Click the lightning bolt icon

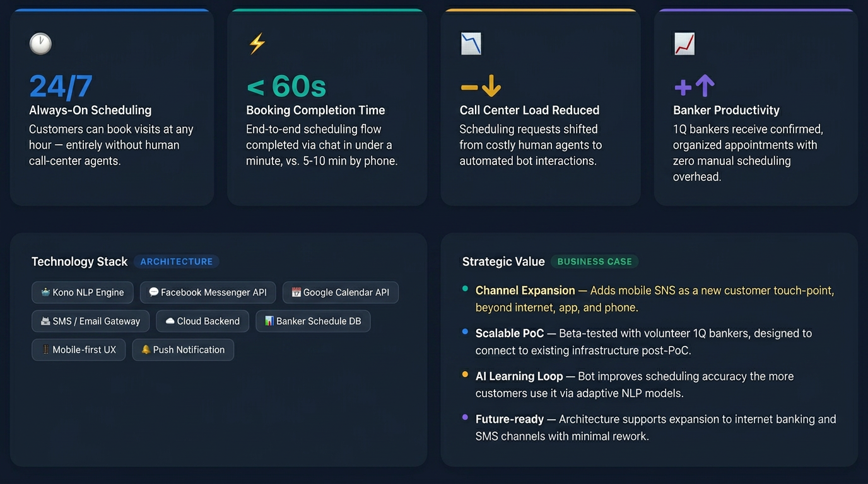click(257, 43)
